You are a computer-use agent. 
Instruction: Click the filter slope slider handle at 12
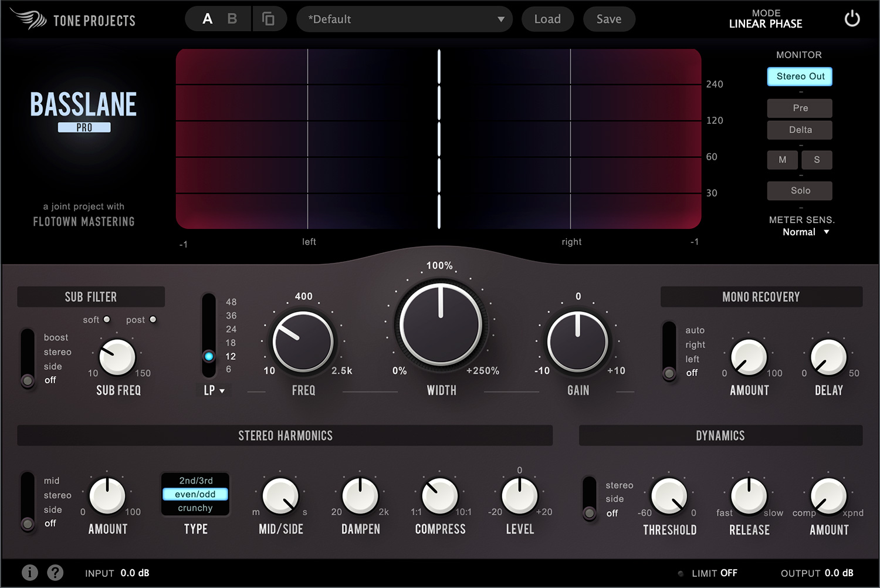coord(209,356)
